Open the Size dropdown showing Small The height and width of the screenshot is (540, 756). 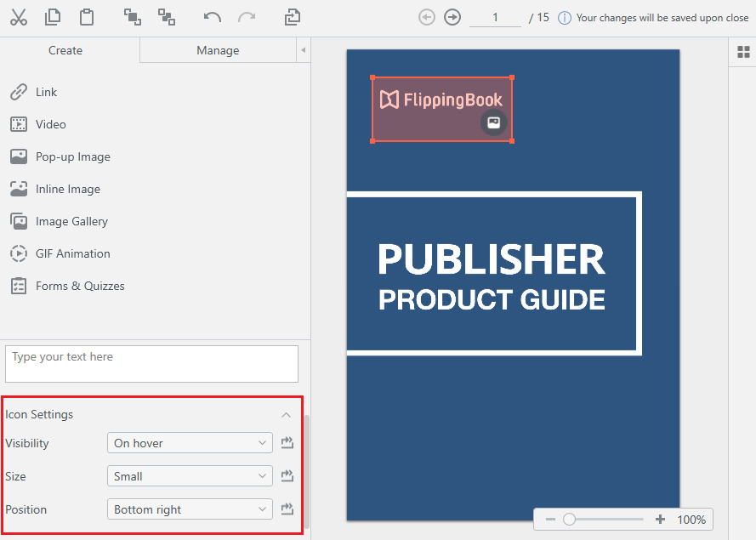click(x=190, y=476)
